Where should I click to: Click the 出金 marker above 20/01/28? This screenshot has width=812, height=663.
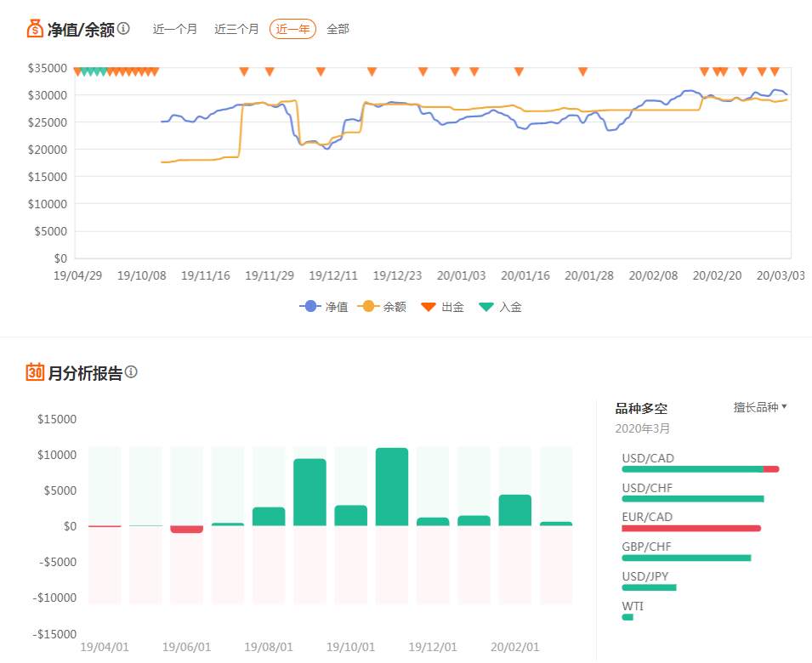pos(582,71)
